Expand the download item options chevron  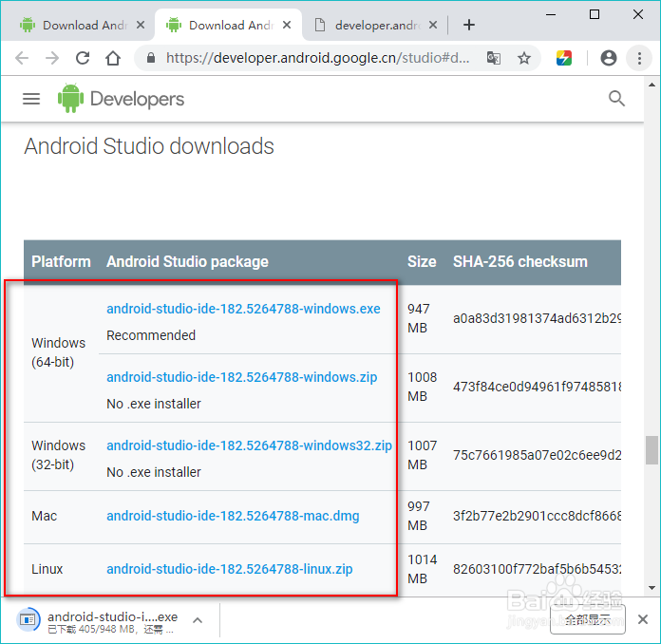pos(198,620)
